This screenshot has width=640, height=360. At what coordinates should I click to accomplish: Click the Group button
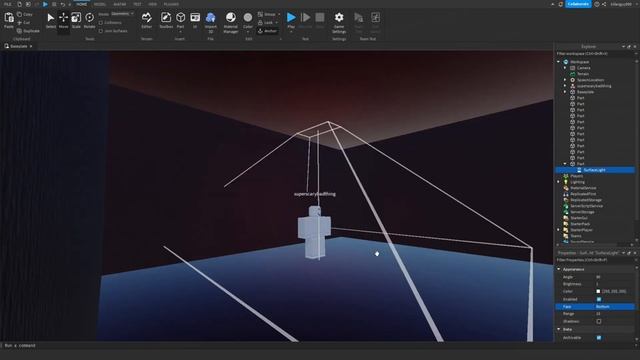point(267,14)
